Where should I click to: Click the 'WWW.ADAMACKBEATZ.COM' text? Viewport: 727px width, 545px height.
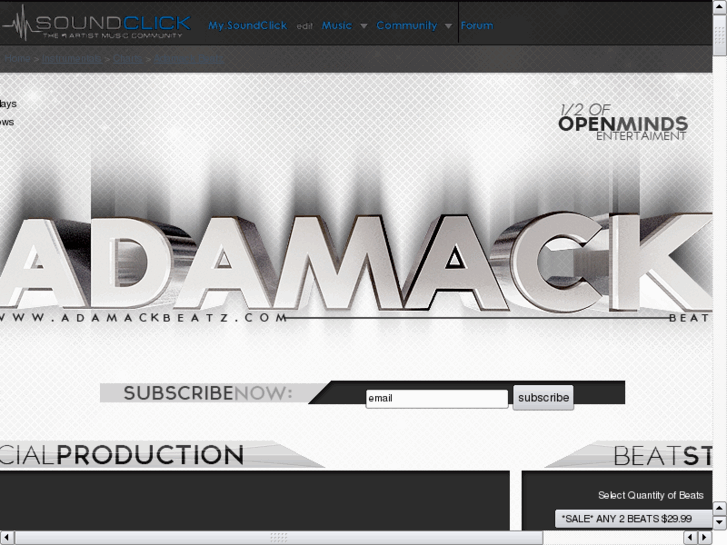143,318
